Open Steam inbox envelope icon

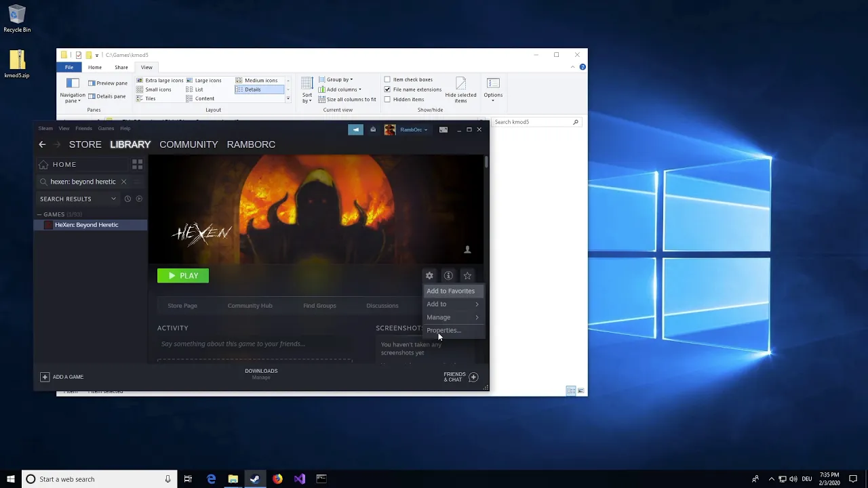(x=372, y=129)
